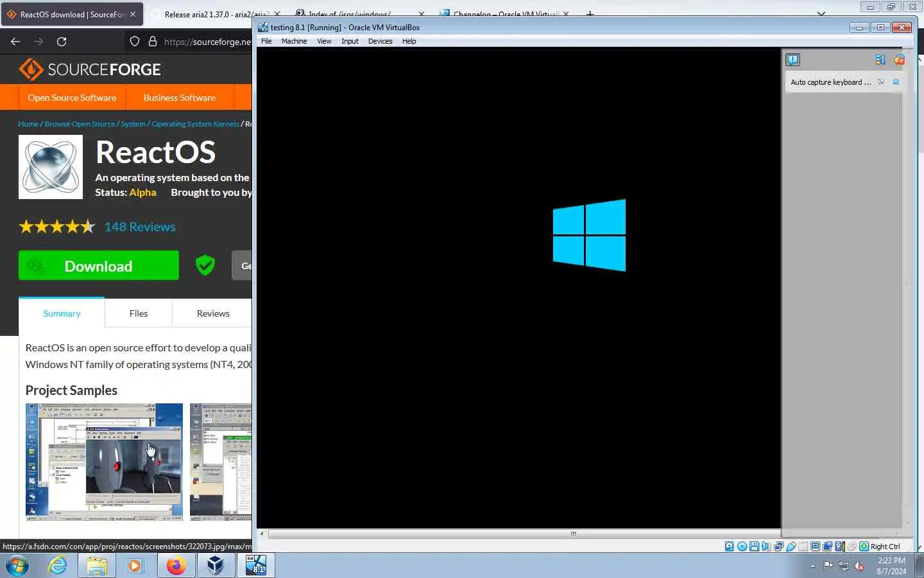This screenshot has height=578, width=924.
Task: Click the green shield security badge icon
Action: click(205, 265)
